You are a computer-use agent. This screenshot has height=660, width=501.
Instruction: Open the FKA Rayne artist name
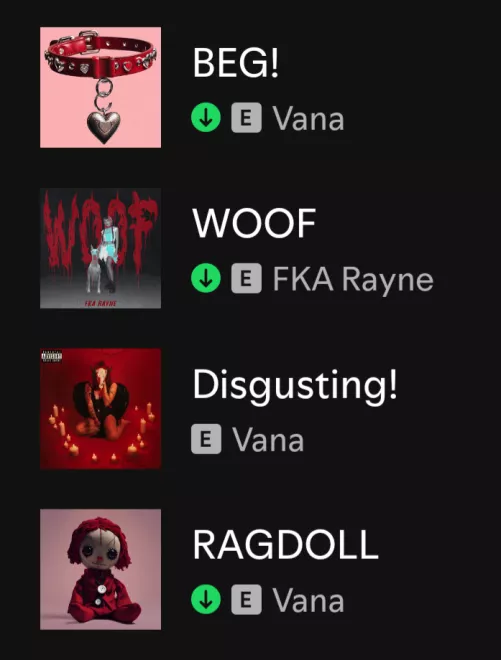pos(353,279)
